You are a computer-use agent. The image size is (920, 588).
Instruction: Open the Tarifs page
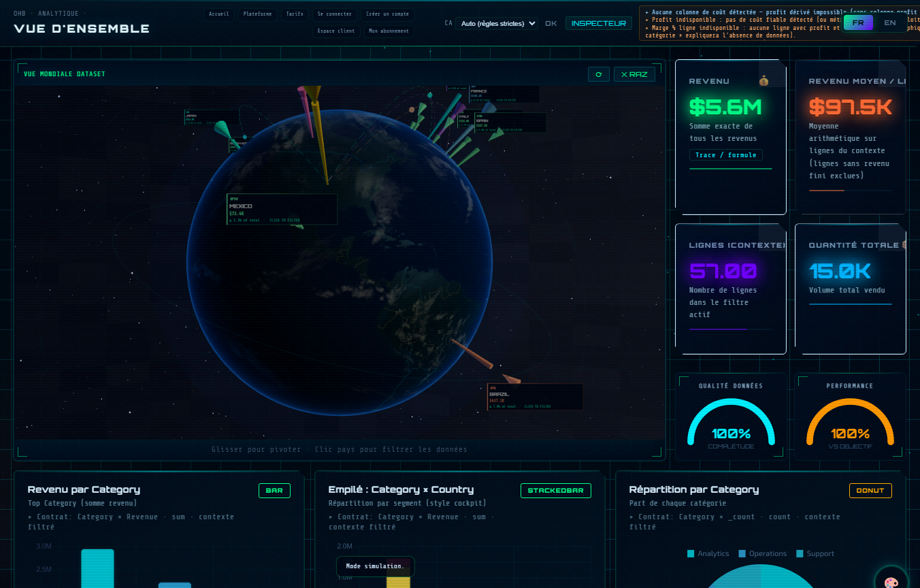click(x=295, y=14)
